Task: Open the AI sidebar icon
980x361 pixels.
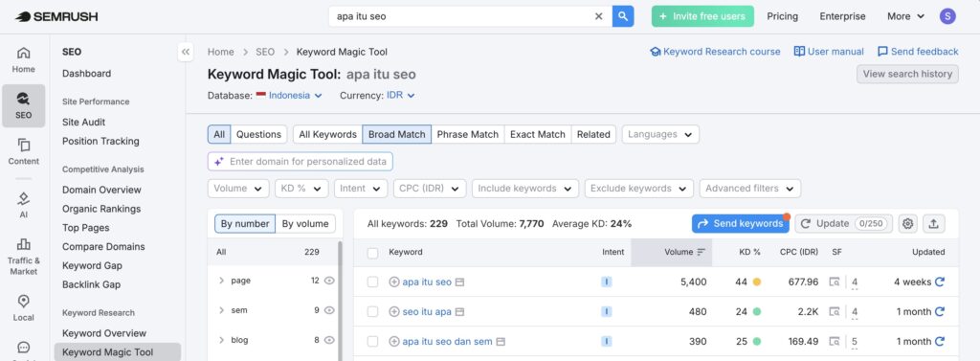Action: point(24,205)
